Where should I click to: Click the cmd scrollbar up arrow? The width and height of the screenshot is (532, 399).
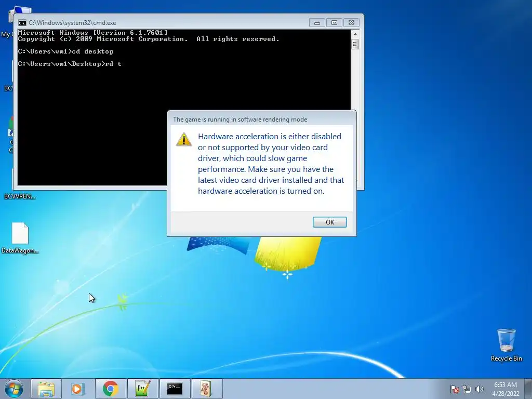tap(355, 34)
